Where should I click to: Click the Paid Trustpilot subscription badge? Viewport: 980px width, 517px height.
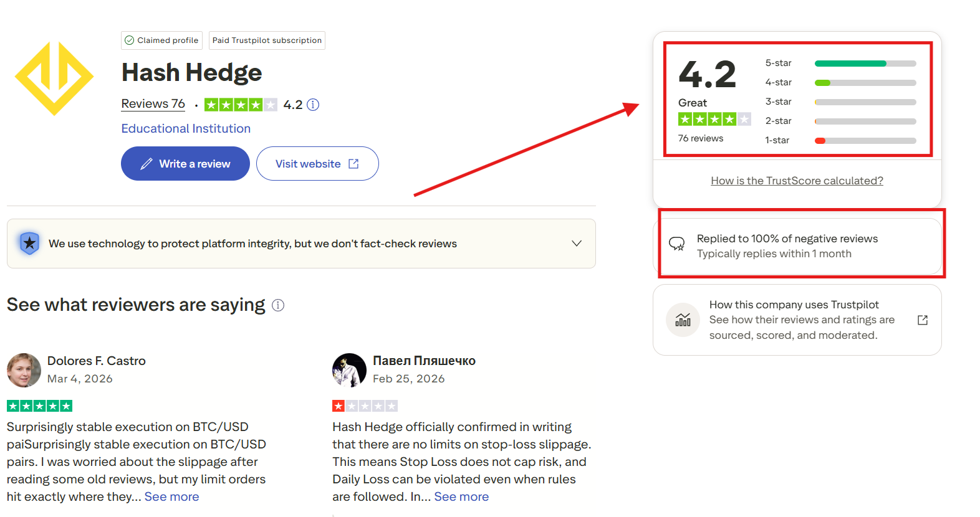click(267, 40)
